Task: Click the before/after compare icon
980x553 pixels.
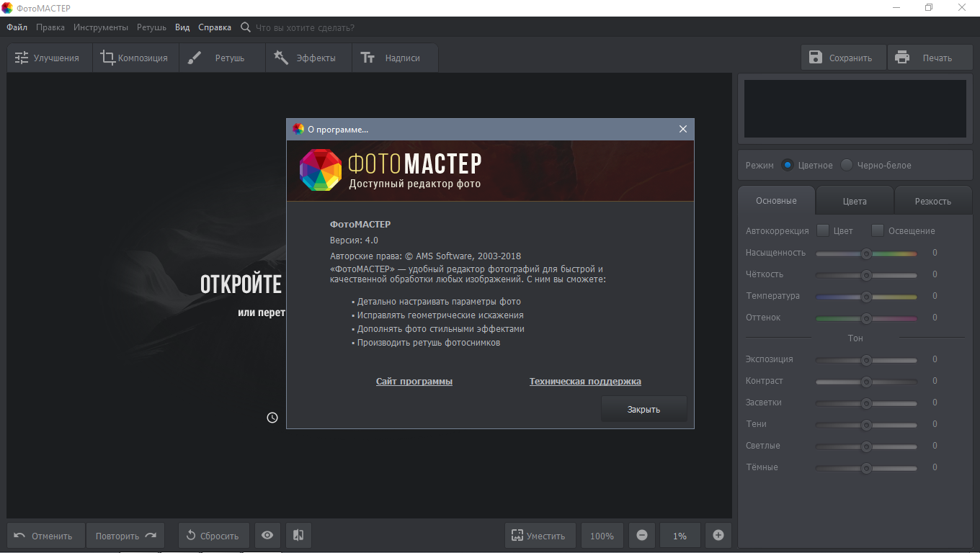Action: 298,536
